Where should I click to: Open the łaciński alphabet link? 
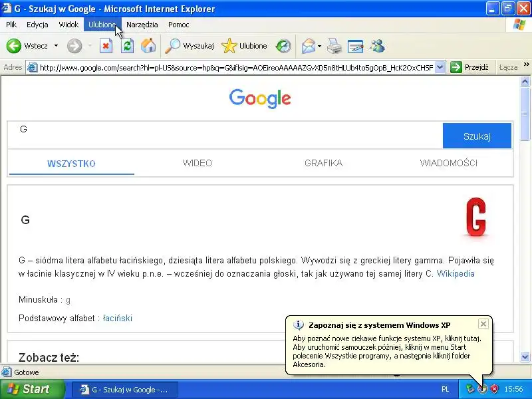point(118,319)
